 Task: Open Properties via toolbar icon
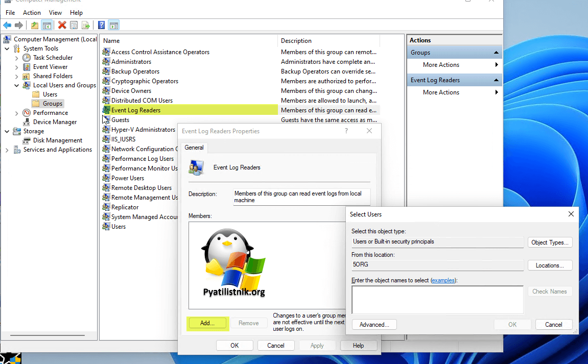[x=74, y=25]
